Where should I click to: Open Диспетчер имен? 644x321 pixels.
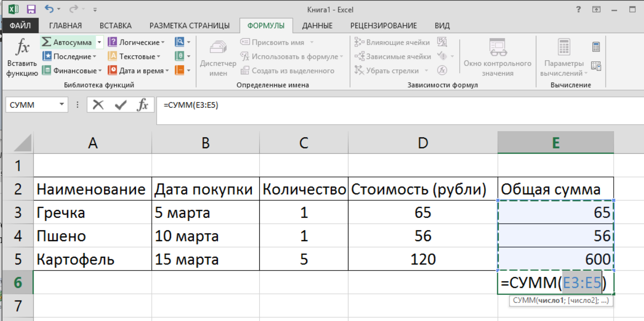[x=218, y=58]
